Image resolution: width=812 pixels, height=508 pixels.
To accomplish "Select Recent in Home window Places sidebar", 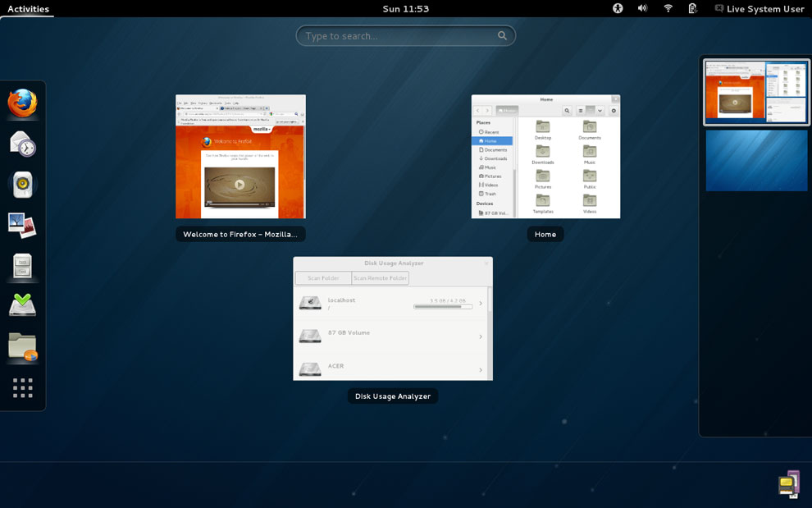I will pos(492,132).
